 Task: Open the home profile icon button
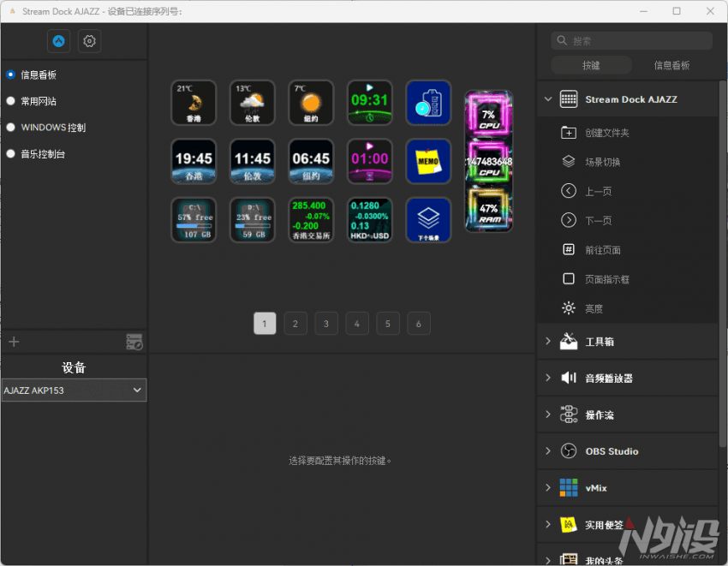58,41
